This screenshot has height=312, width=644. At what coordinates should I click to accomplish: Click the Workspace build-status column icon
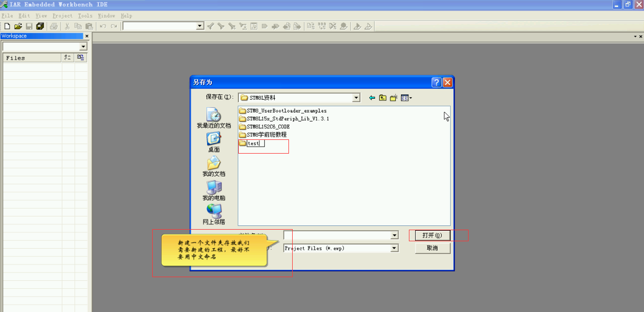click(x=68, y=58)
